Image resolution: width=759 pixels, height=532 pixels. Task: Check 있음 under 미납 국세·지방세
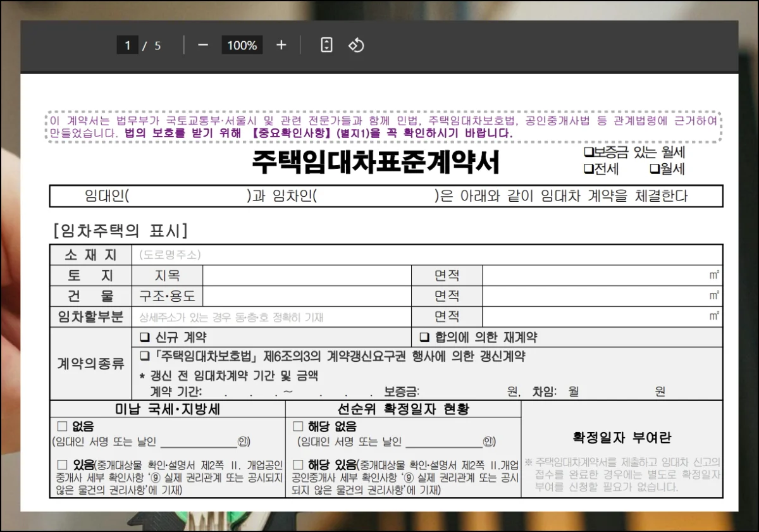pyautogui.click(x=62, y=465)
